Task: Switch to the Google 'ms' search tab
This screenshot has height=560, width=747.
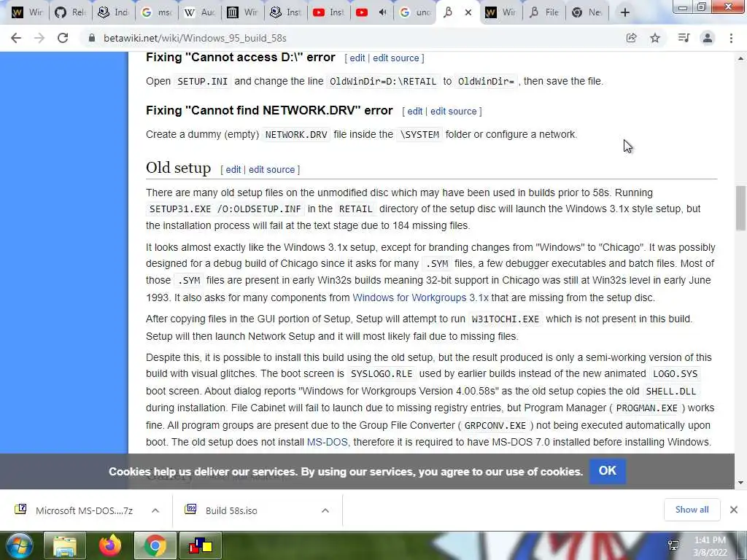Action: click(156, 12)
